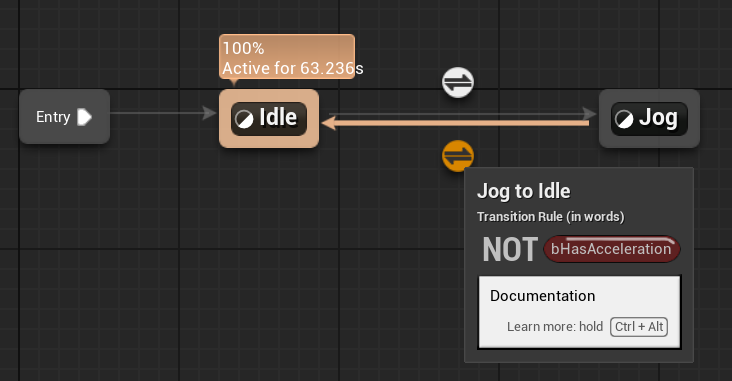Screen dimensions: 732x381
Task: Select the Entry node
Action: 64,117
